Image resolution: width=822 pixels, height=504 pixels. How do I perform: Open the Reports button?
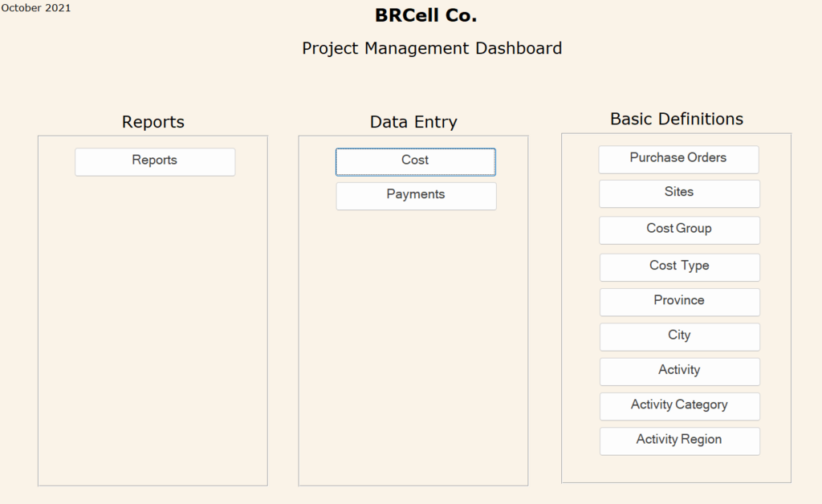(155, 161)
